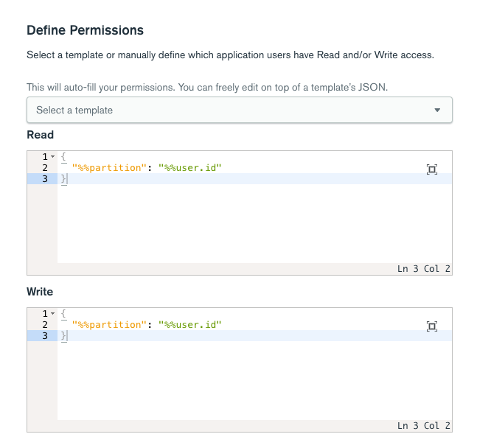Screen dimensions: 477x448
Task: Click the "%%partition" key in Write editor
Action: (x=106, y=325)
